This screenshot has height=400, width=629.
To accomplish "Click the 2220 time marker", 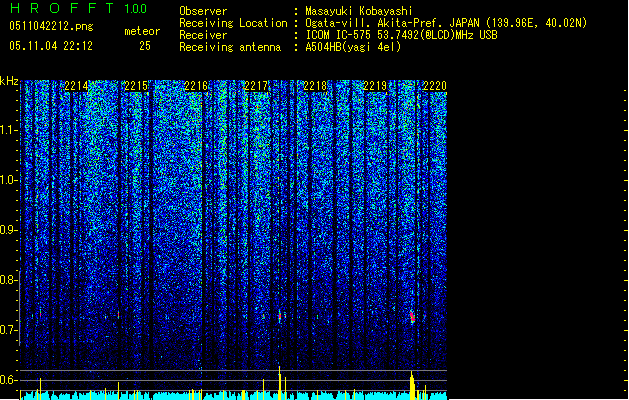I will (435, 86).
